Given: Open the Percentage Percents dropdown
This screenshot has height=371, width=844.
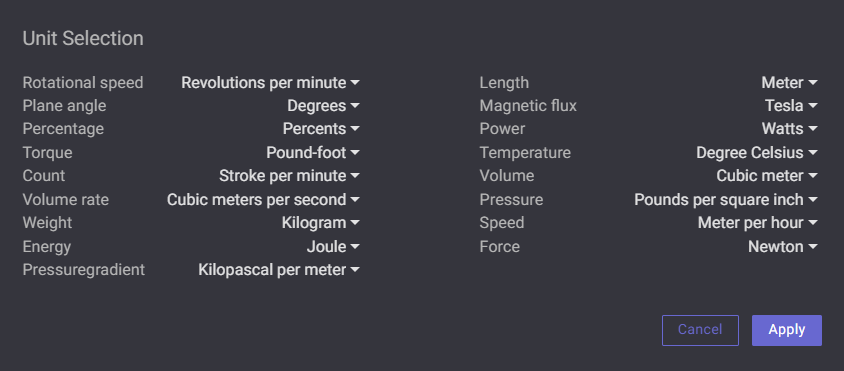Looking at the screenshot, I should (x=321, y=129).
